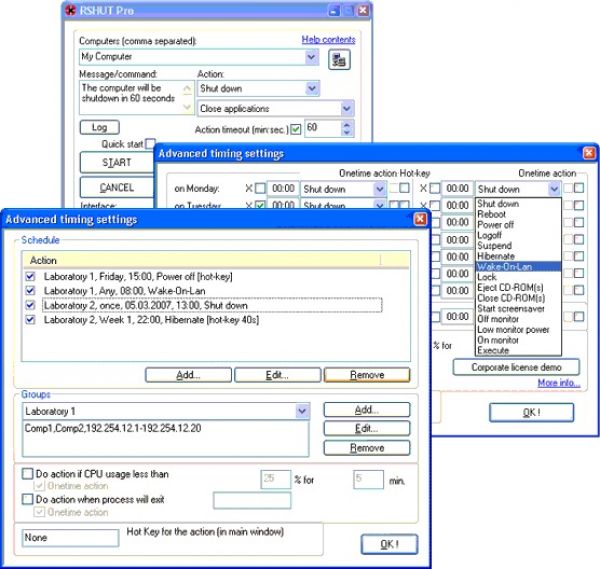Screen dimensions: 600x569
Task: Click the START button
Action: pyautogui.click(x=117, y=163)
